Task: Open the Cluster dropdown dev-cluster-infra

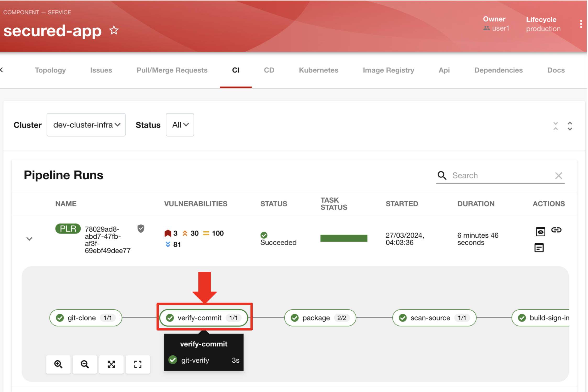Action: point(86,125)
